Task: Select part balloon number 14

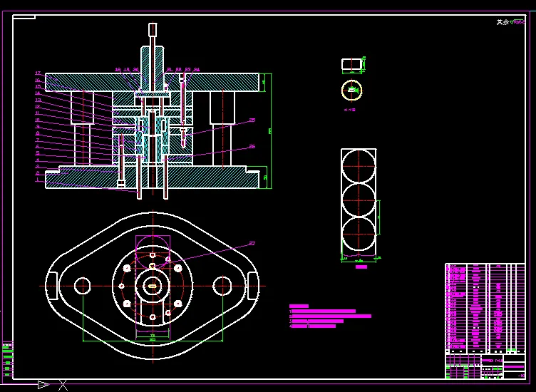Action: click(38, 93)
